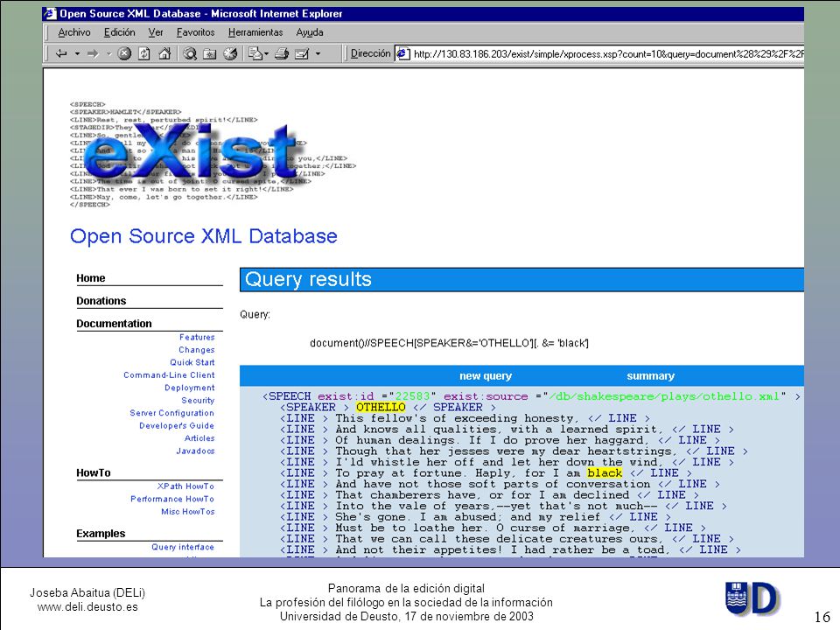This screenshot has width=840, height=630.
Task: Open the Deployment link
Action: 190,388
